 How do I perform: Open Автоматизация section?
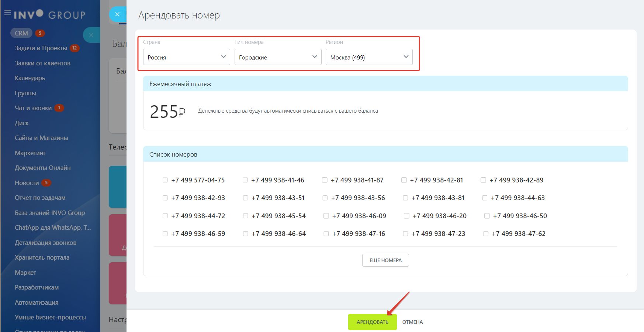[x=37, y=302]
